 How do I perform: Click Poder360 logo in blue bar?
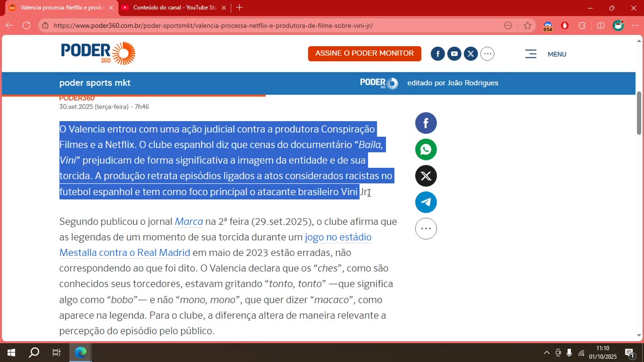point(379,83)
